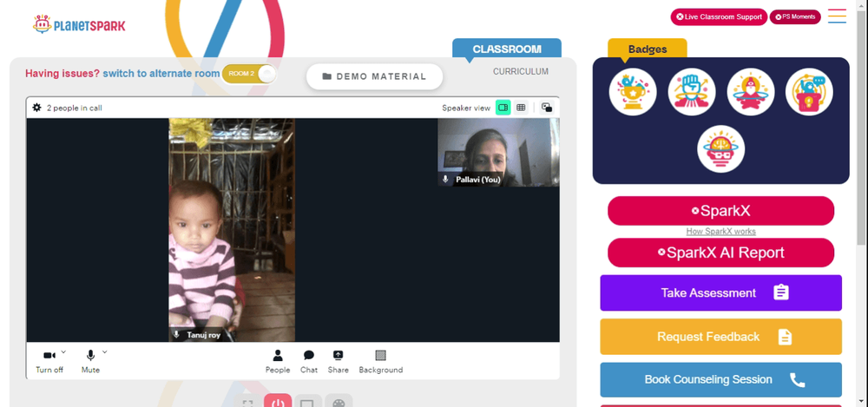Select Pallavi (You) self-view tile

(x=499, y=152)
